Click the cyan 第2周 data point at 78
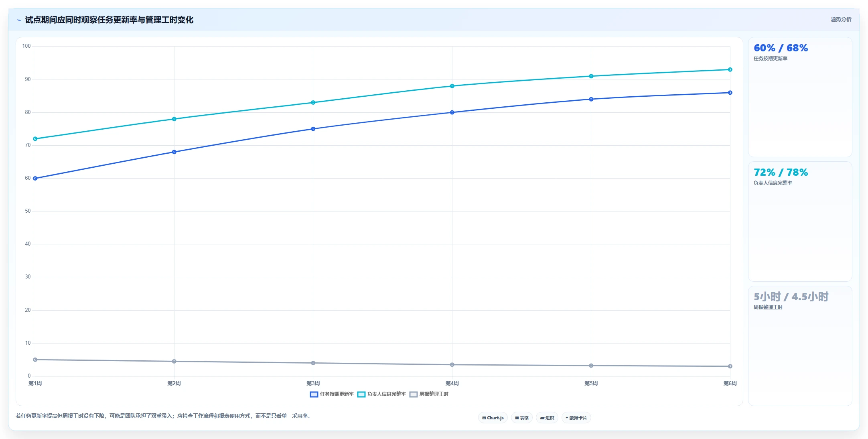The width and height of the screenshot is (868, 439). tap(174, 119)
